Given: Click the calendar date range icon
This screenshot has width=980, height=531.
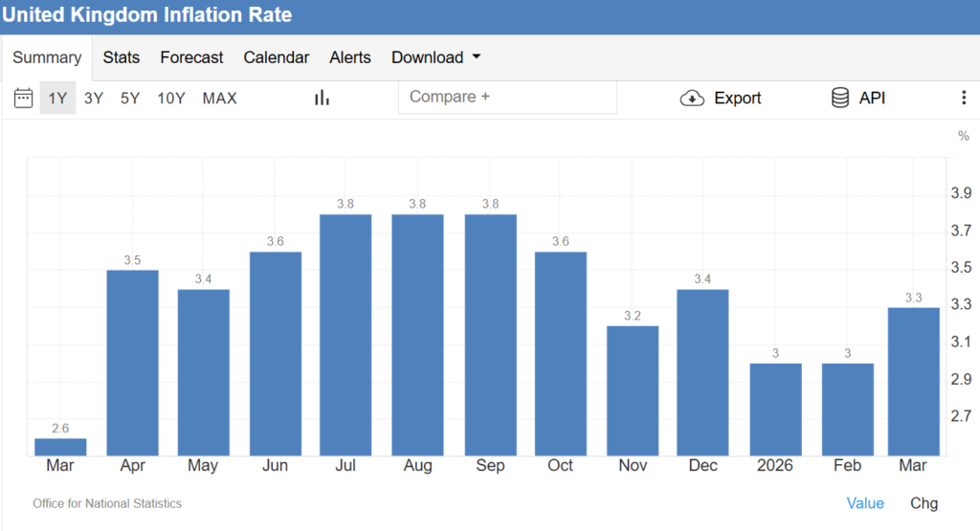Looking at the screenshot, I should (x=23, y=98).
